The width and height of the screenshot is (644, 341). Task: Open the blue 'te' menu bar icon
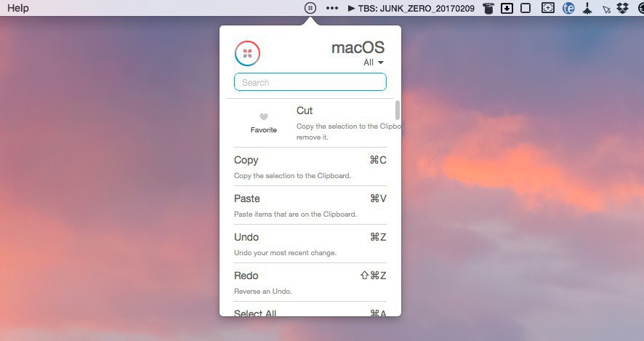(568, 8)
